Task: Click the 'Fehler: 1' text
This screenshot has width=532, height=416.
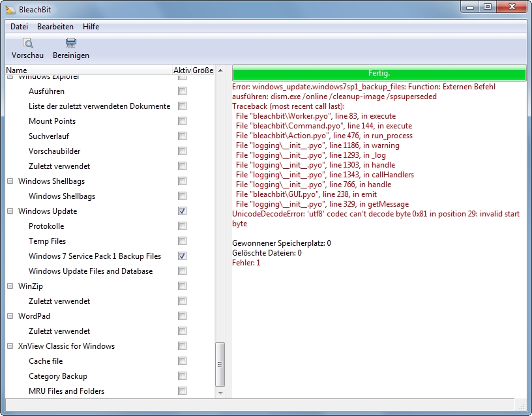Action: [x=246, y=263]
